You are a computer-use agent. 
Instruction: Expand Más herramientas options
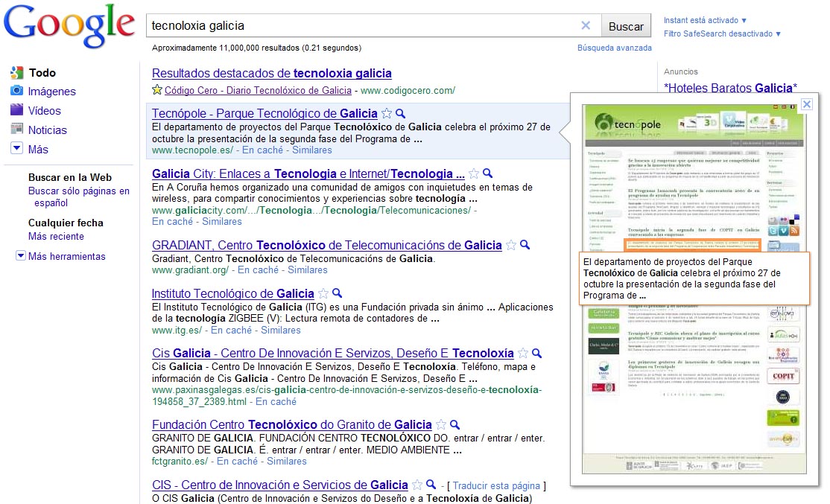click(x=21, y=256)
